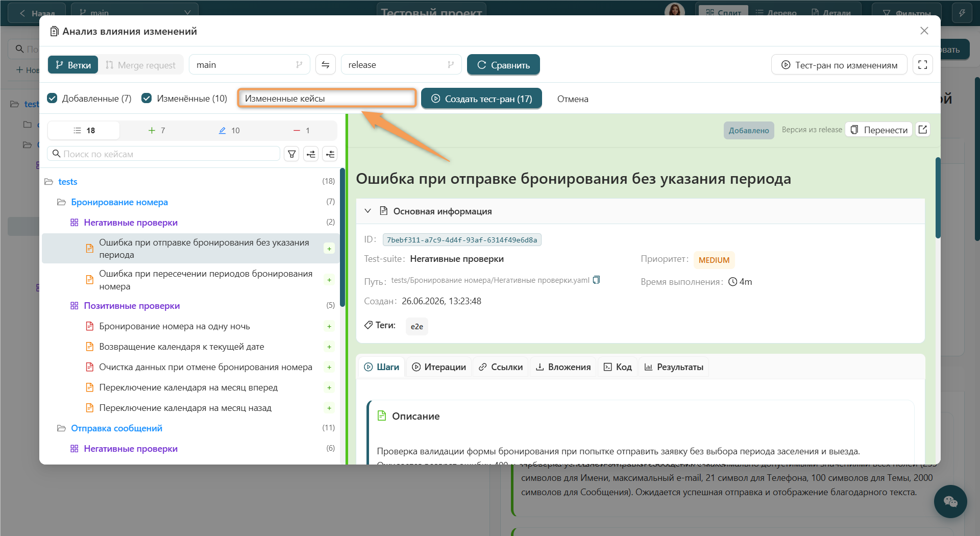Click the 'Поиск по кейсам' search field
Screen dimensions: 980x536
tap(164, 154)
